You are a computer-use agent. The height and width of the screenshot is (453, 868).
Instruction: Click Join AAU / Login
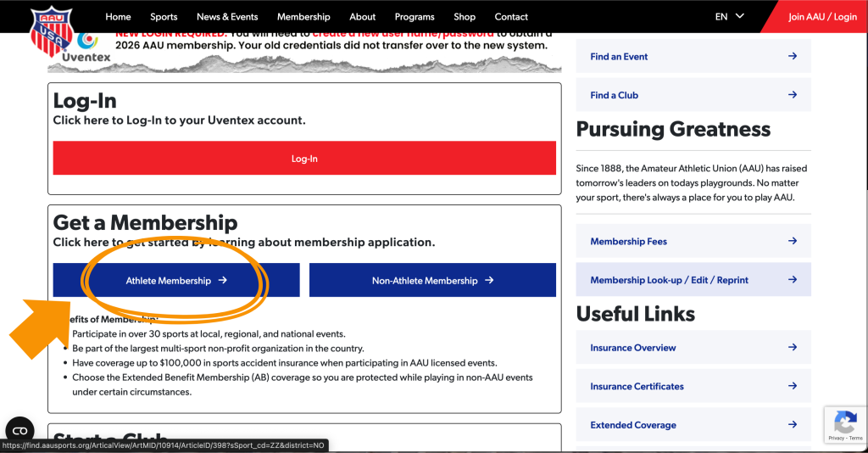pyautogui.click(x=821, y=17)
